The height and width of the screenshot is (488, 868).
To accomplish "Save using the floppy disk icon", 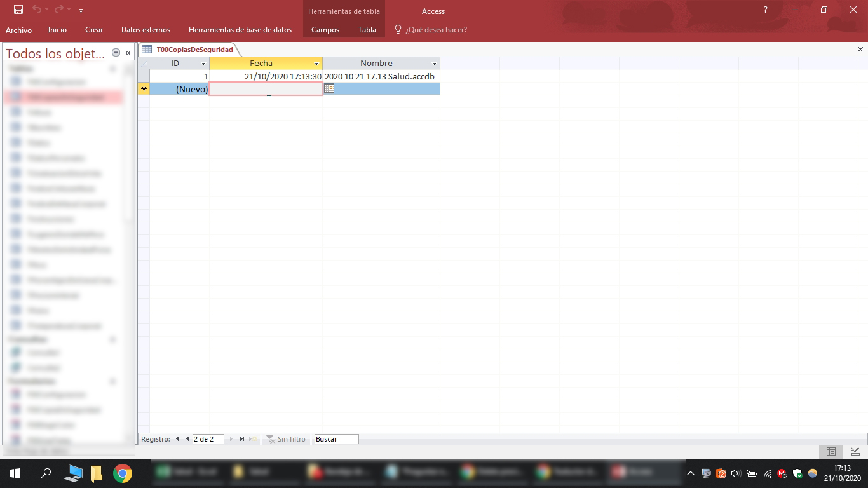I will 18,10.
